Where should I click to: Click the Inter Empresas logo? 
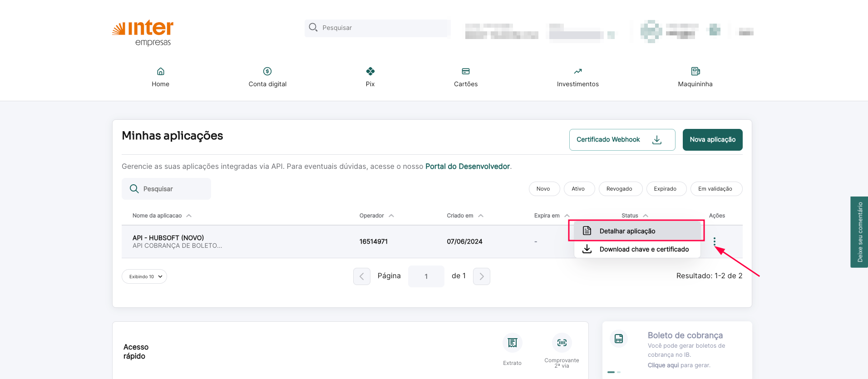pos(143,33)
